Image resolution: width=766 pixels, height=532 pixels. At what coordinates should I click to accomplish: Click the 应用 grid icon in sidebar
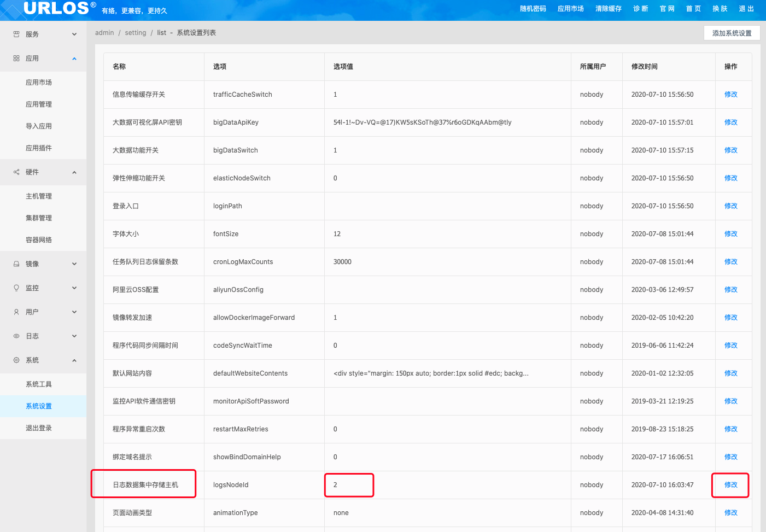point(16,59)
